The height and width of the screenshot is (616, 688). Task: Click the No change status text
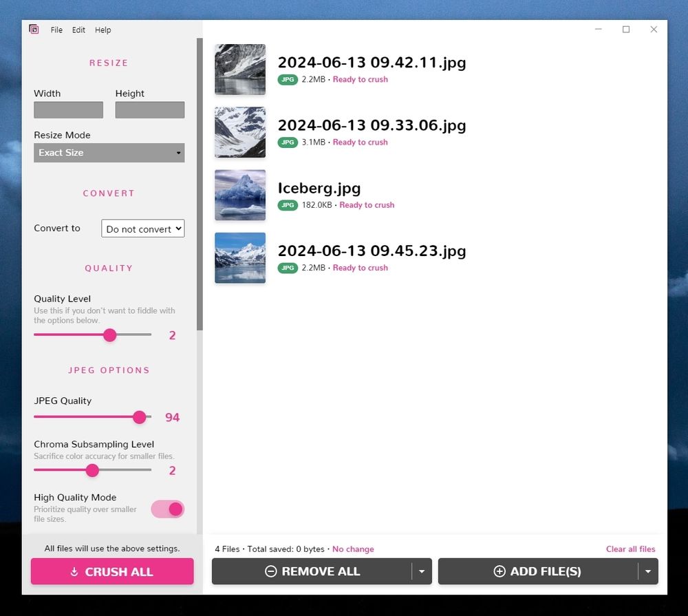[353, 549]
